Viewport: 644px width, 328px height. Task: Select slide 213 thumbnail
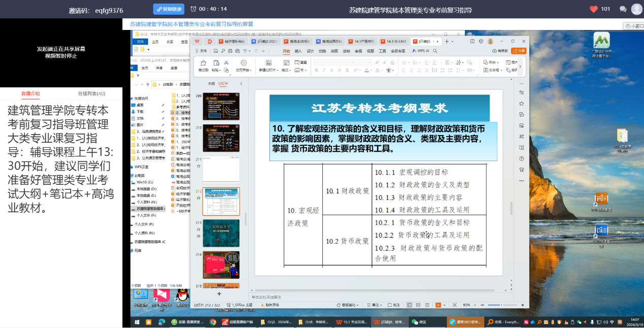(x=221, y=234)
